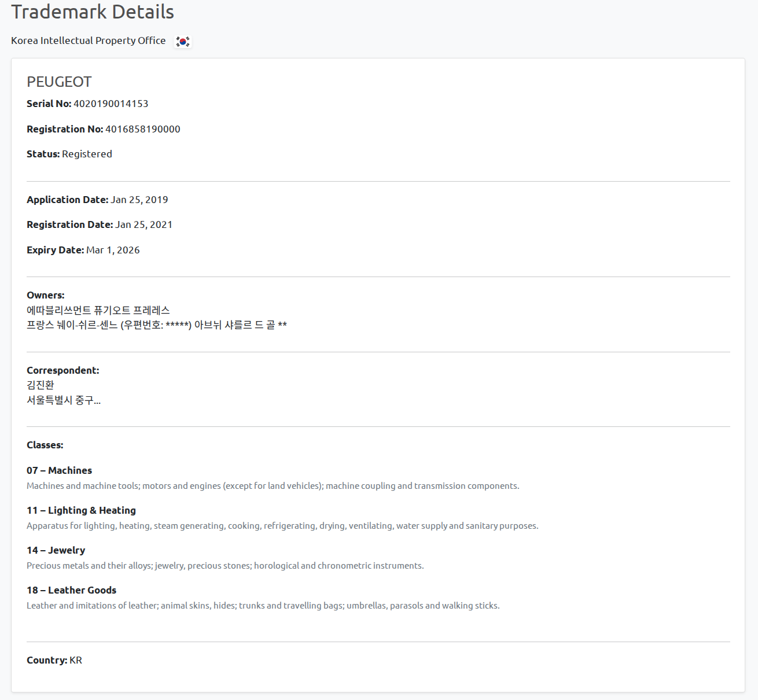Click the Registered status value

click(87, 154)
